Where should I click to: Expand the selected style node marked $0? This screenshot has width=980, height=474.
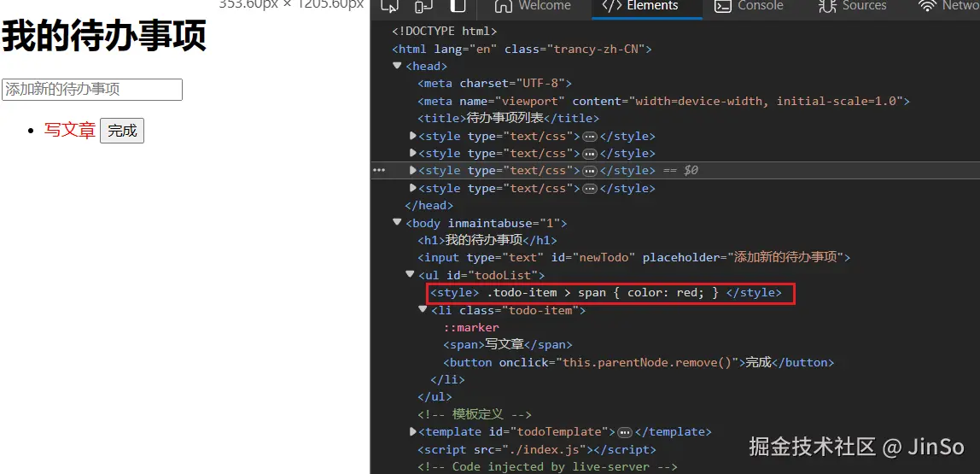coord(412,170)
